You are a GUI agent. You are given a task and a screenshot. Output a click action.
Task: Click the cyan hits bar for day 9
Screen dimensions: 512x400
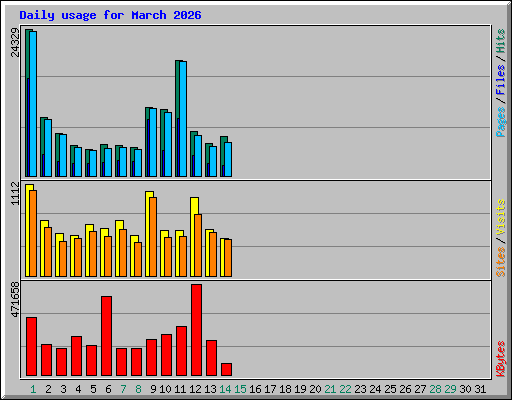click(x=153, y=143)
